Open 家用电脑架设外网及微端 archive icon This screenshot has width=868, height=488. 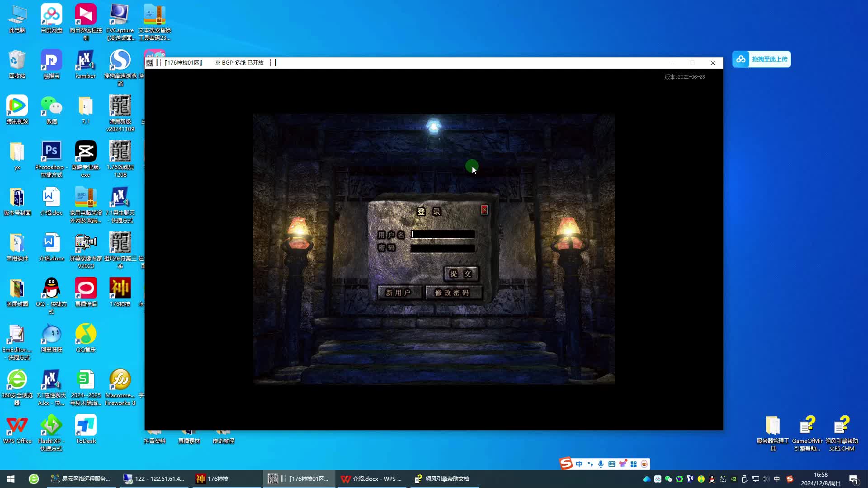click(x=86, y=204)
